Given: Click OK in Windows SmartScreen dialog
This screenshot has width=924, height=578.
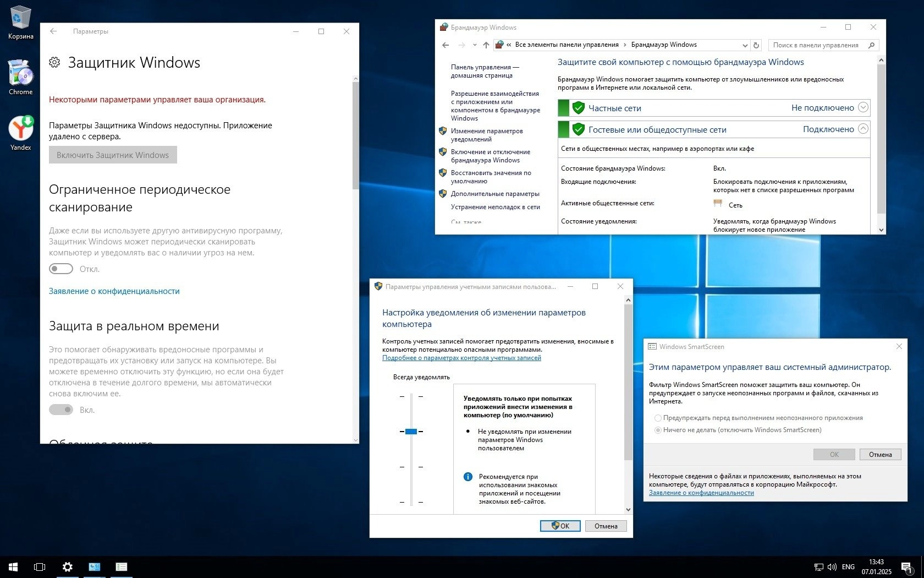Looking at the screenshot, I should coord(834,454).
